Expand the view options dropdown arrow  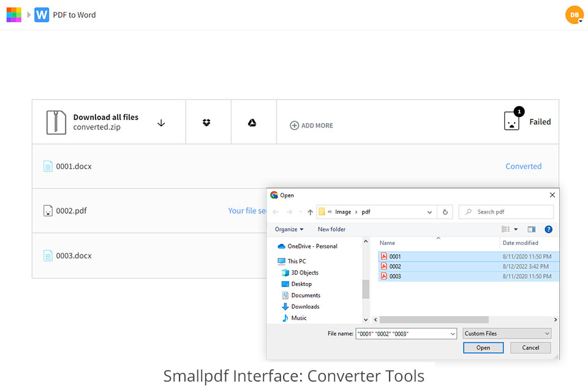(x=516, y=229)
